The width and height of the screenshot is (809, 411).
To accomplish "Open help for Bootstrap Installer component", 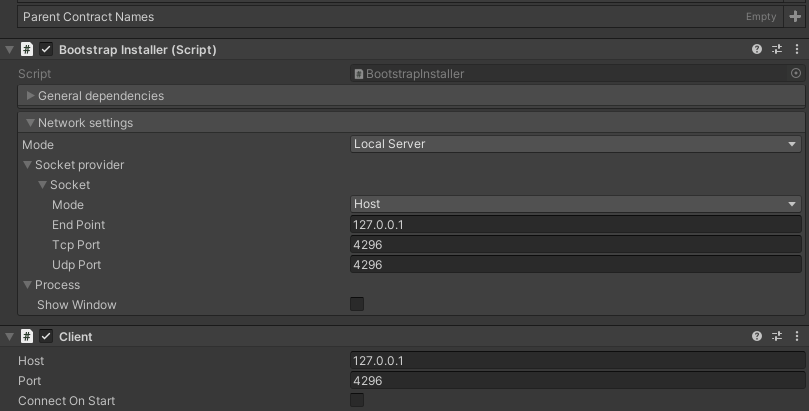I will (x=757, y=49).
